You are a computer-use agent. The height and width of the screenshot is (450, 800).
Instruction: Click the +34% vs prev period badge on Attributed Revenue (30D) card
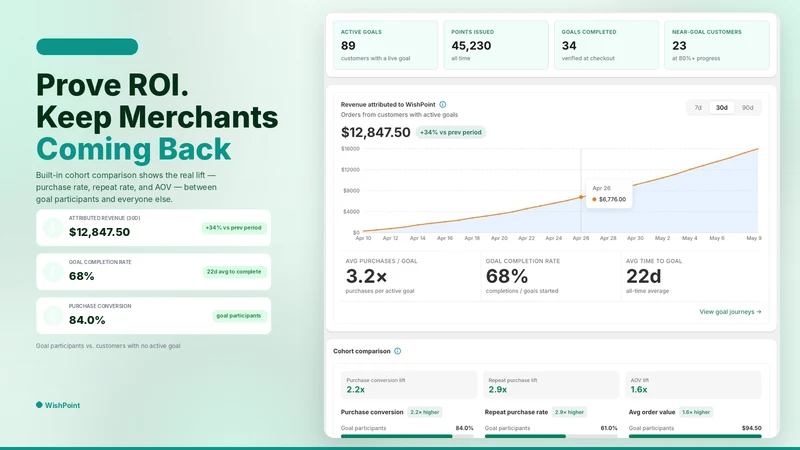(x=233, y=228)
